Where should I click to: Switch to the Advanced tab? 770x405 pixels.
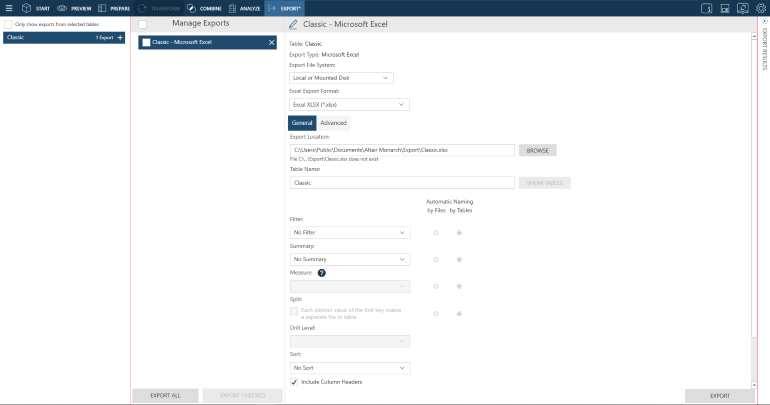333,123
